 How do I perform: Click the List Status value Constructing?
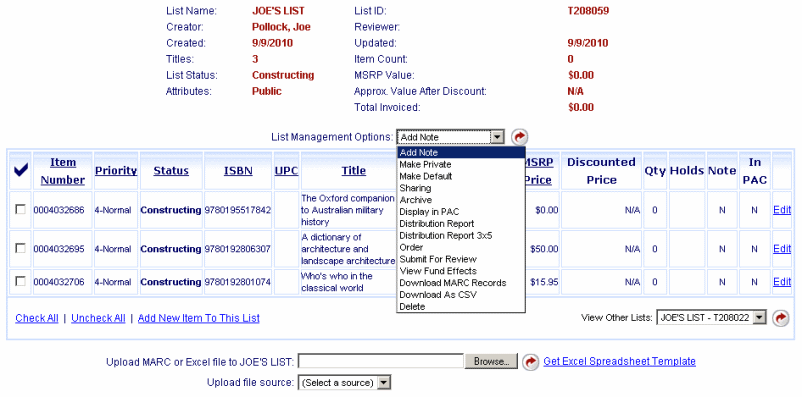[x=283, y=75]
